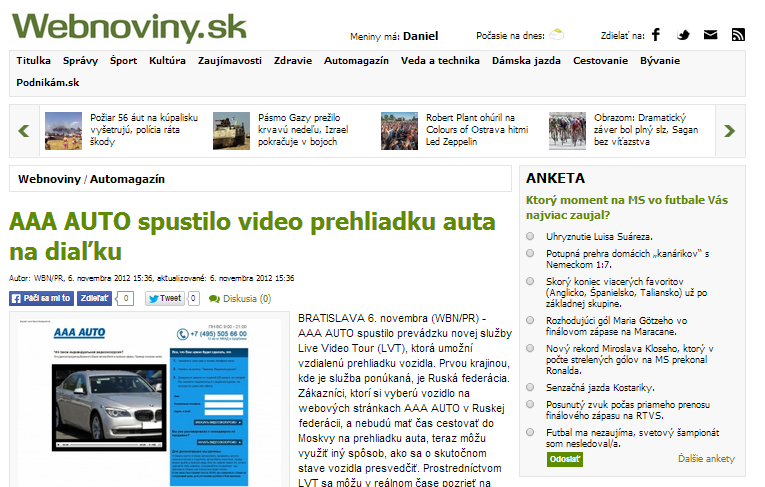Open the Podnikám.sk section
The height and width of the screenshot is (487, 765).
48,82
